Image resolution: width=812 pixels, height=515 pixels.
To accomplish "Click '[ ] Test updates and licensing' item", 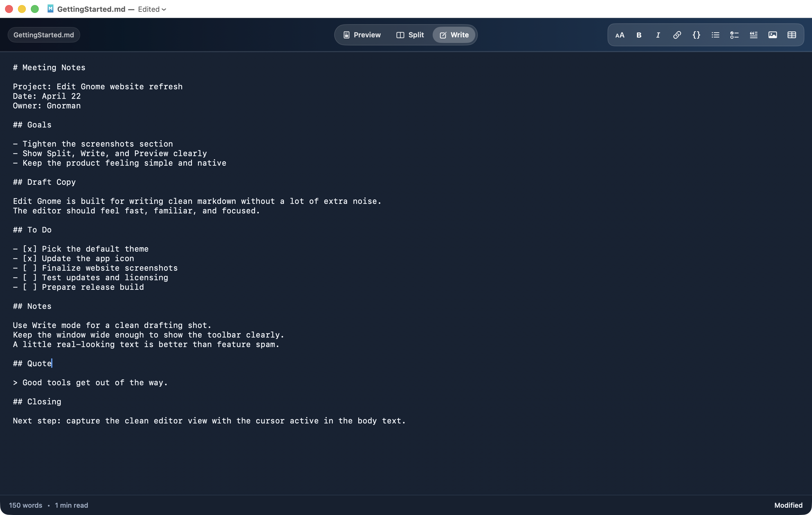I will pyautogui.click(x=90, y=278).
